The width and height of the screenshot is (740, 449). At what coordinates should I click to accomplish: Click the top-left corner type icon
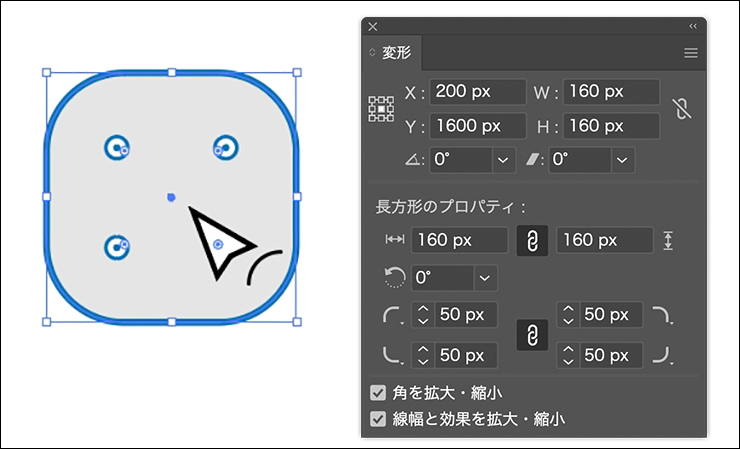coord(392,316)
